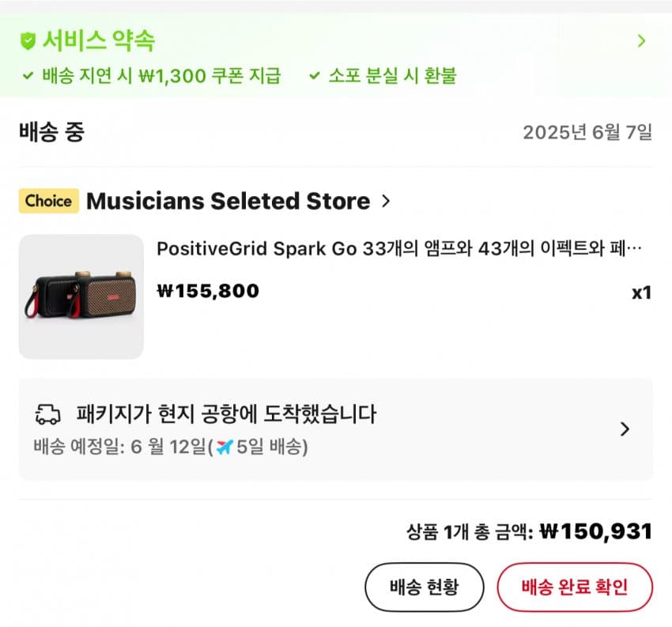Open the PositiveGrid Spark Go product title

pyautogui.click(x=399, y=249)
